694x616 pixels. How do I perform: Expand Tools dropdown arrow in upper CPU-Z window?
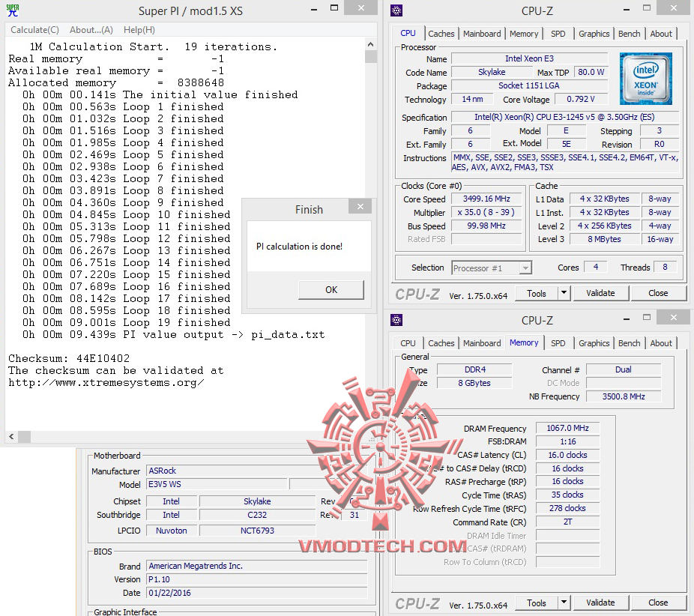click(564, 294)
